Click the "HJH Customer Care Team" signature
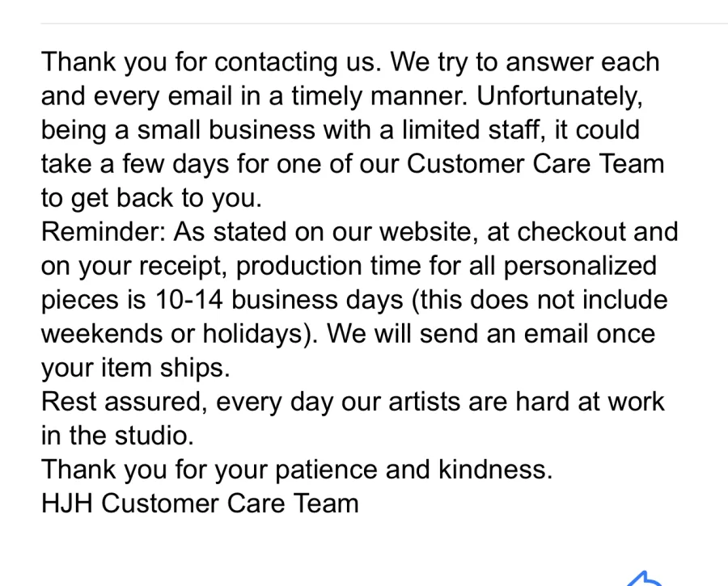 (200, 504)
